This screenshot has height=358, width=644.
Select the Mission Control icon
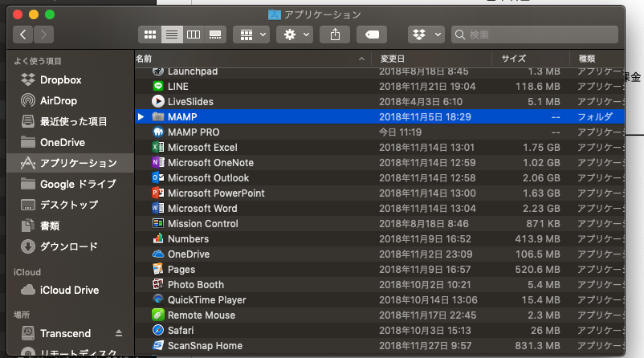(157, 223)
